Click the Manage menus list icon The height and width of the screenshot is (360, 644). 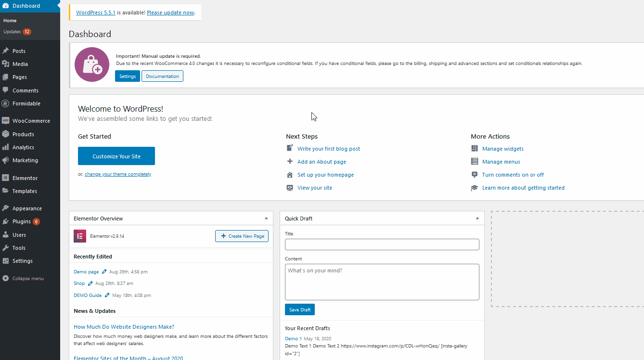click(x=475, y=162)
